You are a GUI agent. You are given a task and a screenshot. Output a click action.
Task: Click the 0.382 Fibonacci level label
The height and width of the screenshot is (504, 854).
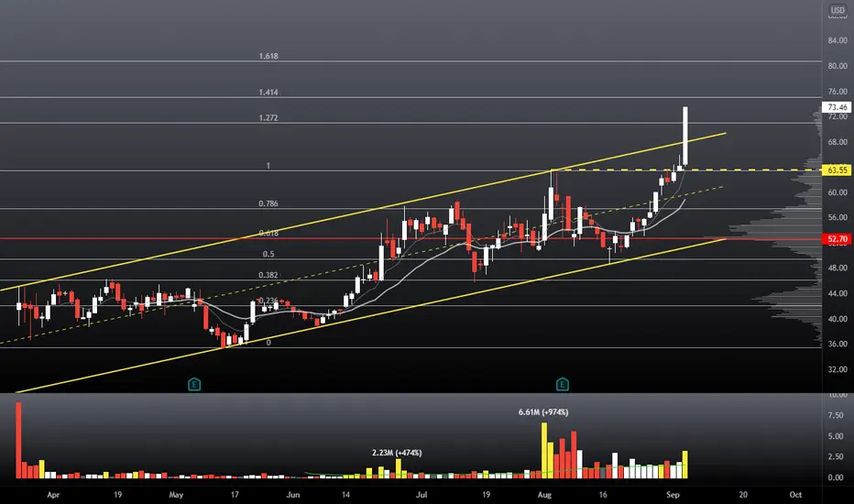(x=268, y=275)
